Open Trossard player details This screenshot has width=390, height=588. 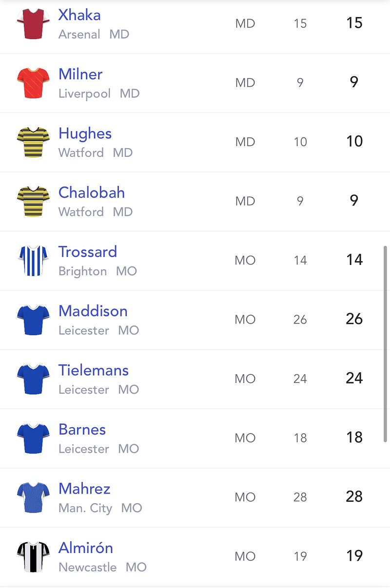[88, 252]
